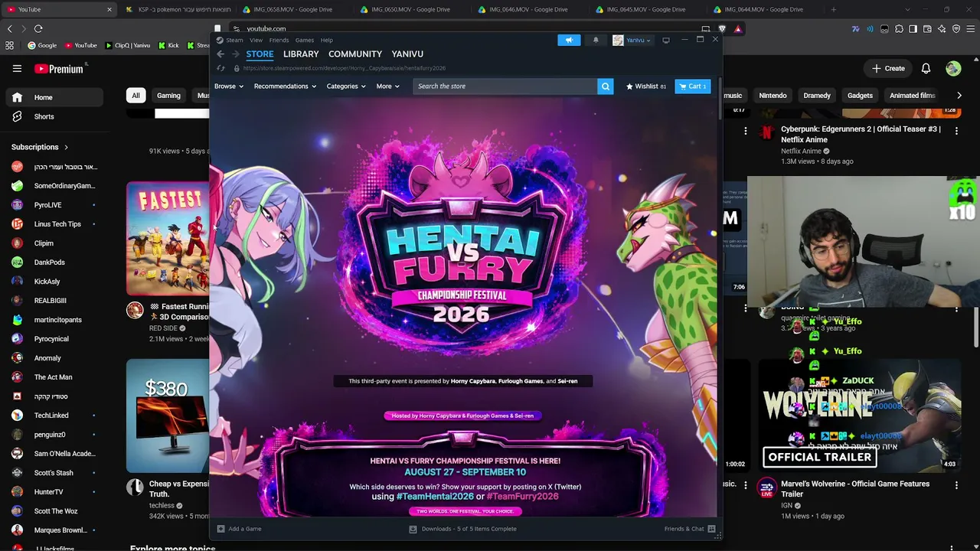Open Brave Shields icon in address bar
This screenshot has width=980, height=551.
coord(722,28)
